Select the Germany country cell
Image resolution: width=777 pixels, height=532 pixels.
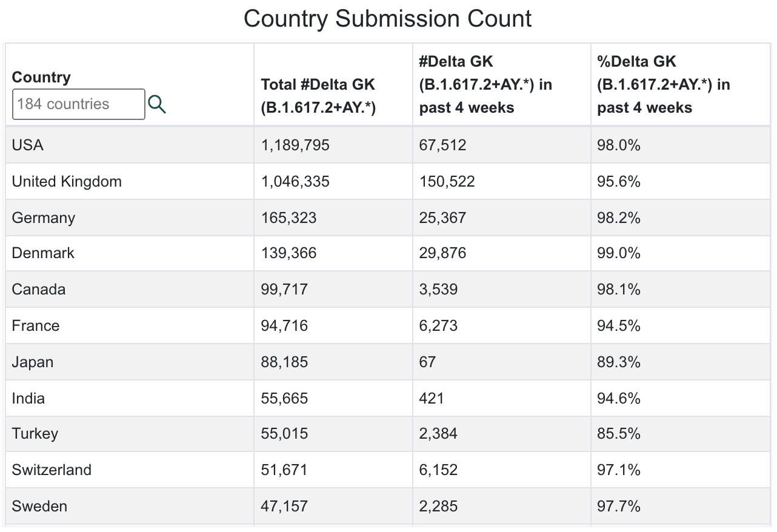[x=130, y=218]
